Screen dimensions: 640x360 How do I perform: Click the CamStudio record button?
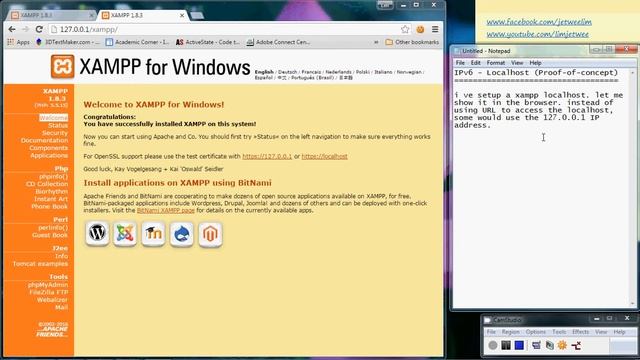tap(493, 345)
